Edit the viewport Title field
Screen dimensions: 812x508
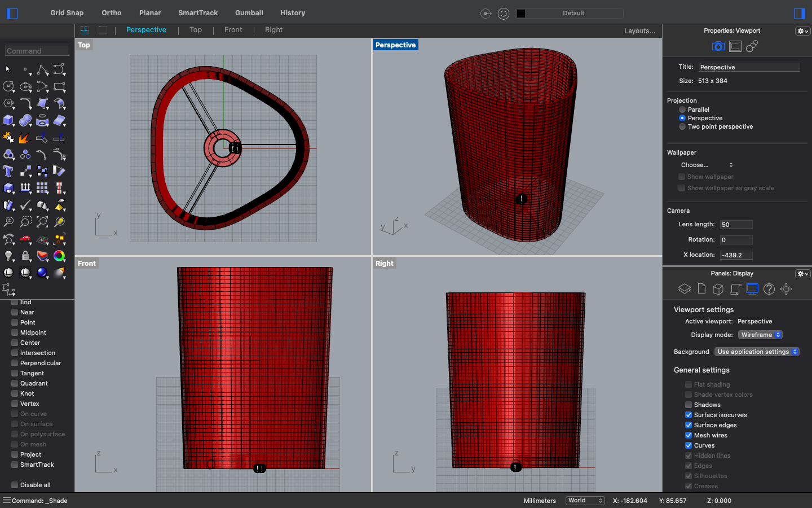point(749,67)
